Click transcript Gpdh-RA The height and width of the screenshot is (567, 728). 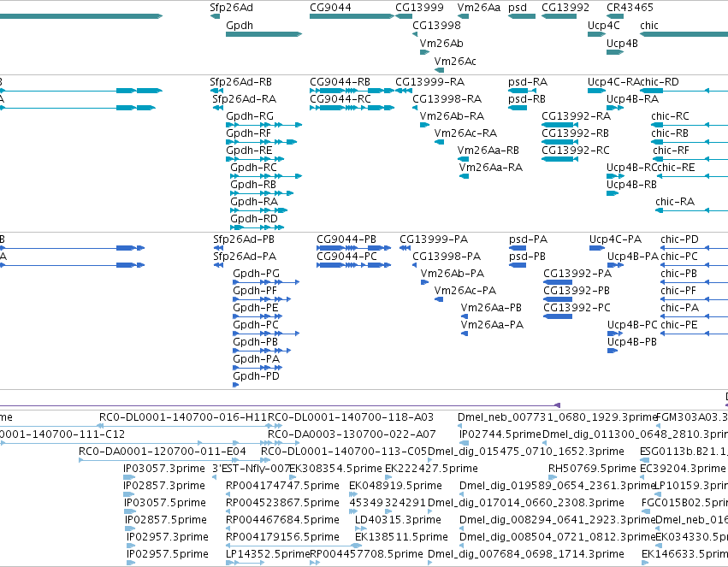coord(254,202)
